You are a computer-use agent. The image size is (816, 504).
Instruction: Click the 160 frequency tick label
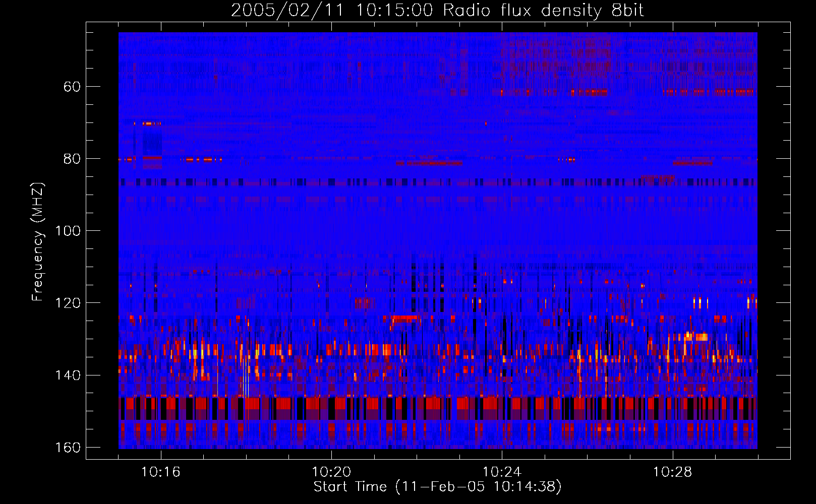click(67, 448)
